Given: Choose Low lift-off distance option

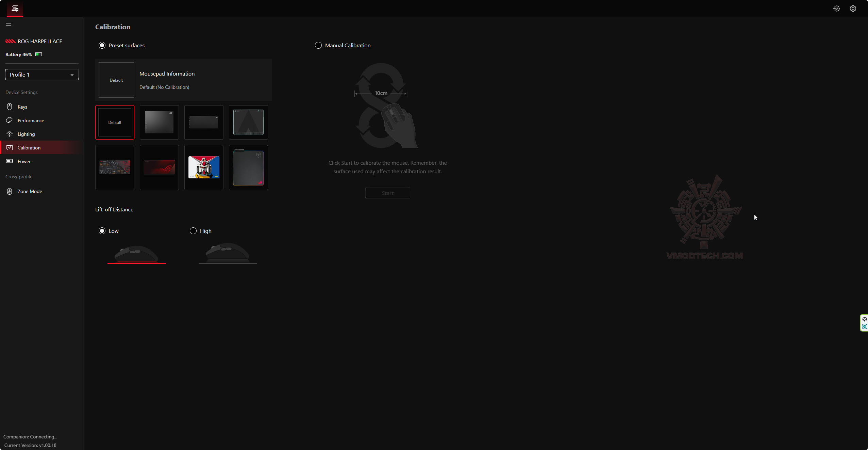Looking at the screenshot, I should pos(102,231).
